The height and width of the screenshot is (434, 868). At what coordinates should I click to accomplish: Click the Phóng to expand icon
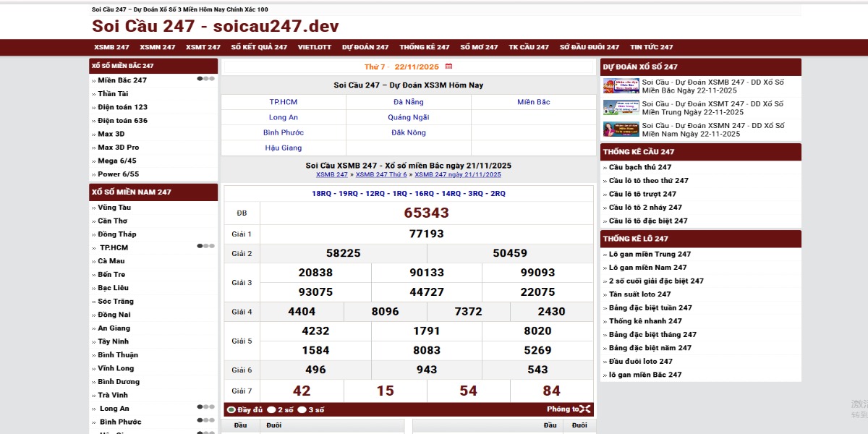[x=585, y=409]
